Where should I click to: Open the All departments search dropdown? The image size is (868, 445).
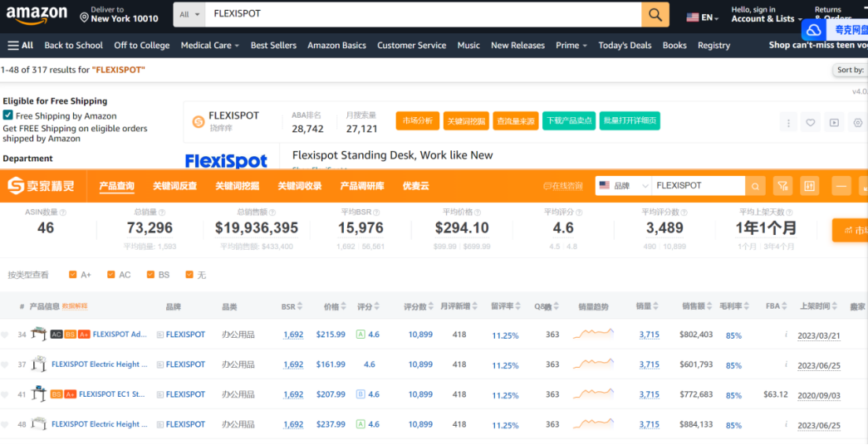point(189,14)
